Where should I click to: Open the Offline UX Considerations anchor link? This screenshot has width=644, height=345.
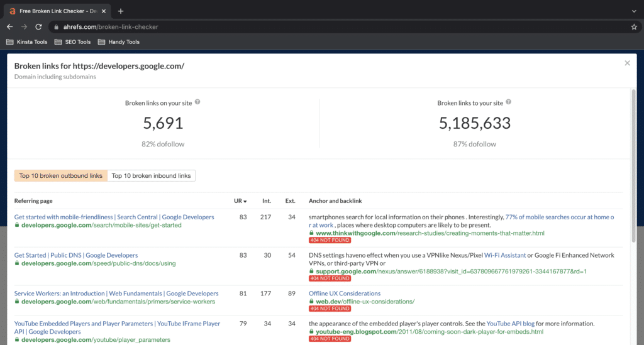(x=344, y=293)
